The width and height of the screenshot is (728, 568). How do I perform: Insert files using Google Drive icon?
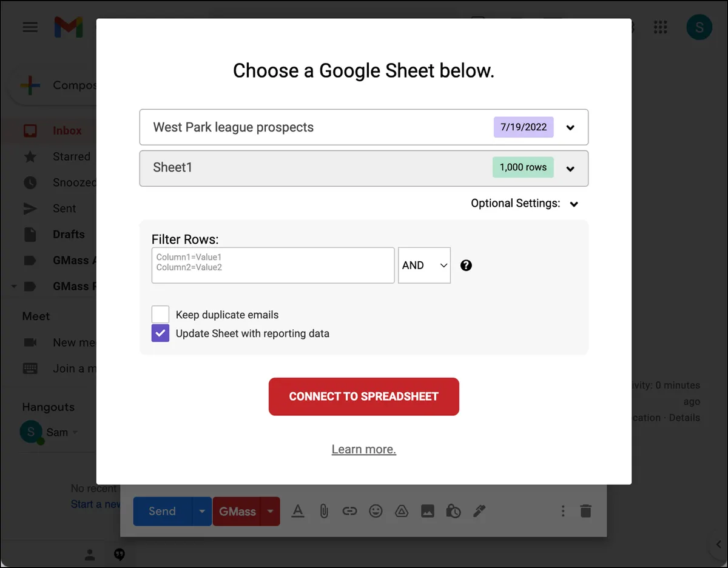tap(402, 512)
